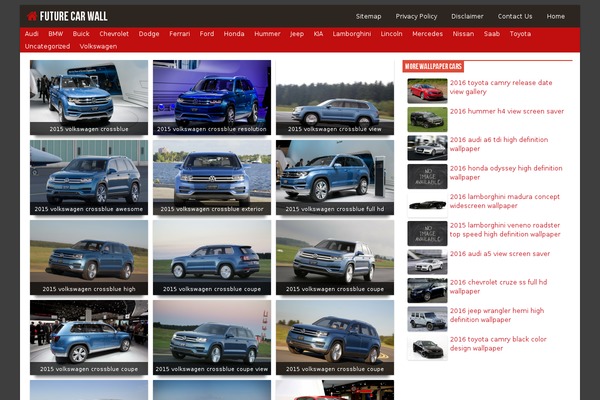
Task: Open '2015 volkswagen crossblue awesome' thumbnail
Action: click(x=89, y=177)
